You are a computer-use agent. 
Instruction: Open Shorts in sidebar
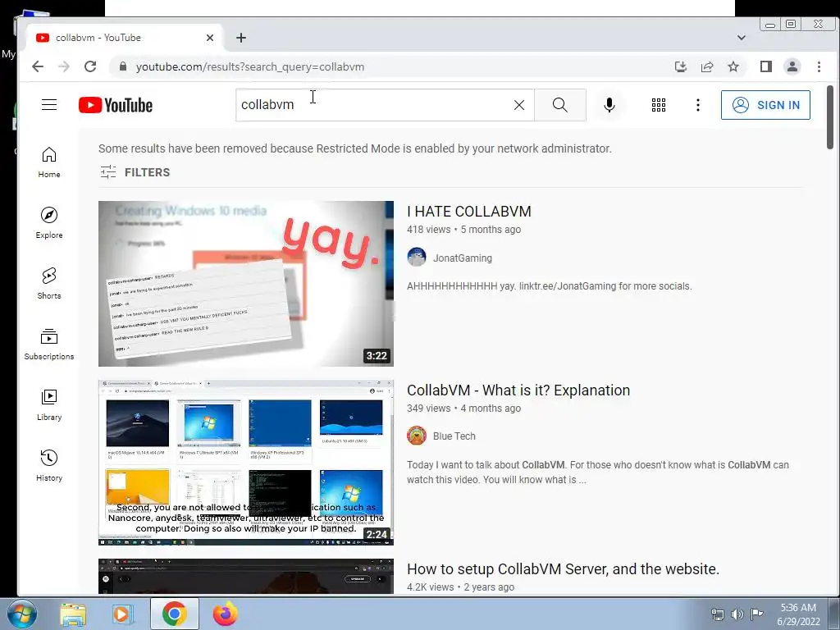pos(48,283)
